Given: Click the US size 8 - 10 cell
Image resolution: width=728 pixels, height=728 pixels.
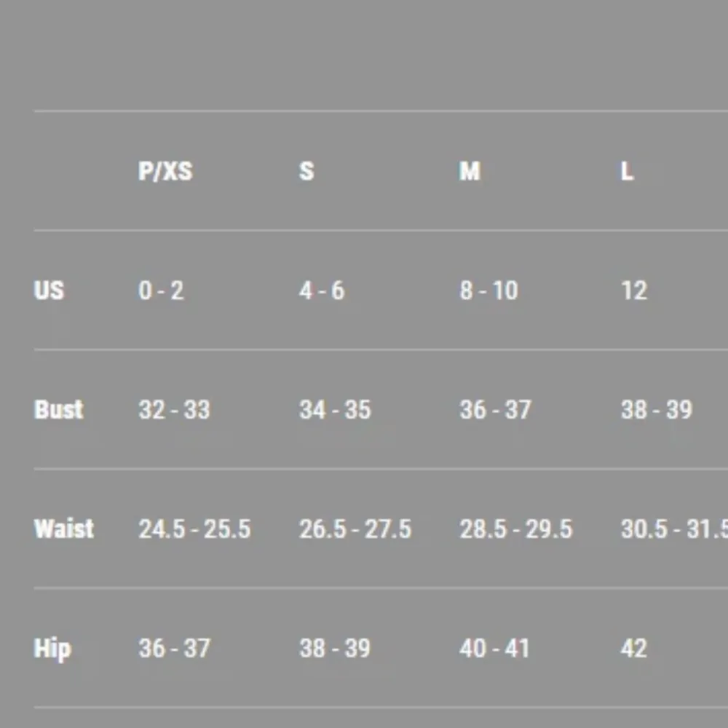Looking at the screenshot, I should click(488, 290).
